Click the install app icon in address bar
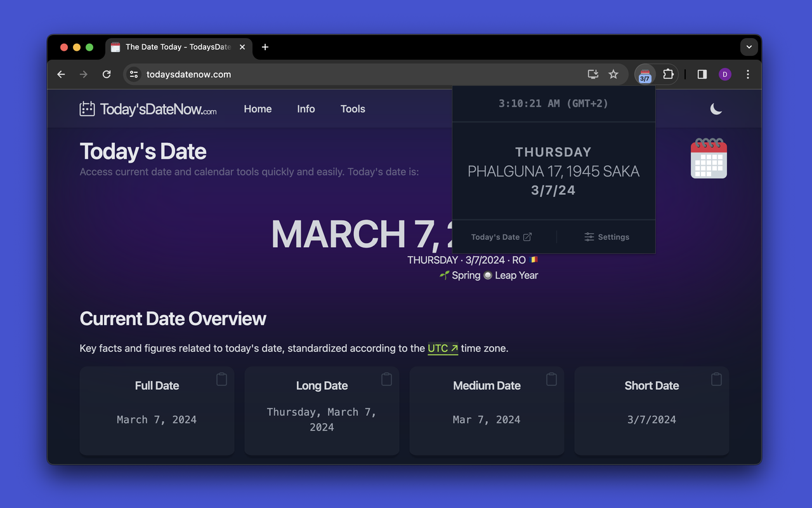Screen dimensions: 812x508 click(x=593, y=74)
